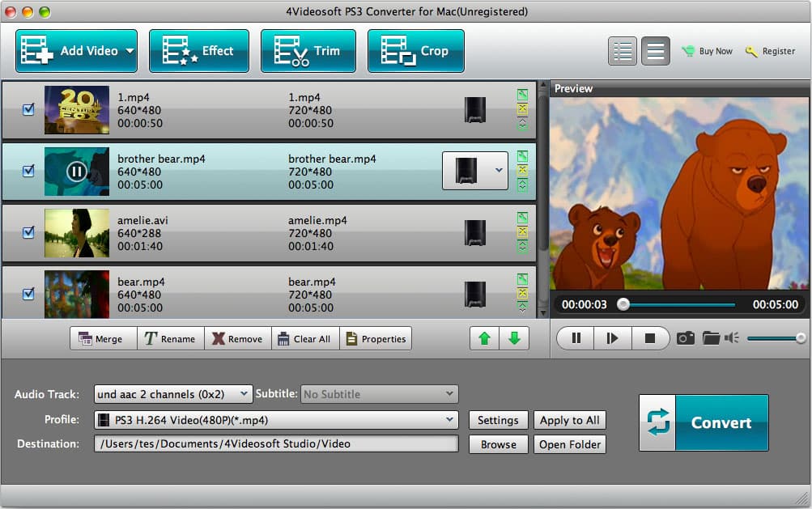Open the Audio Track dropdown

[172, 394]
